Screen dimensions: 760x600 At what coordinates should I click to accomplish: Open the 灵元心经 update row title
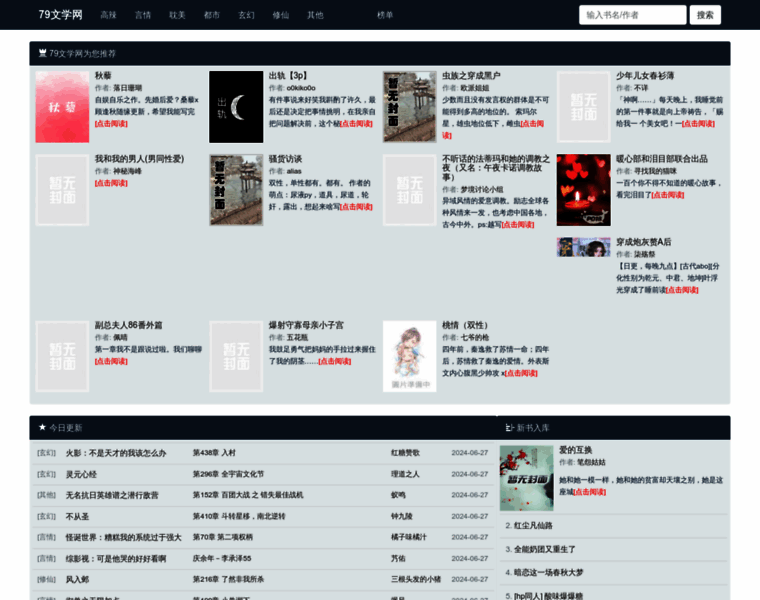click(x=81, y=474)
